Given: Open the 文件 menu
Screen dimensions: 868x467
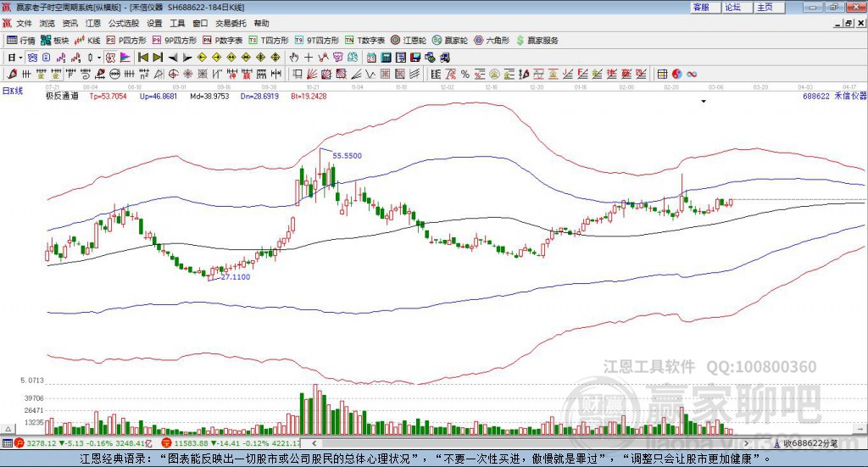Looking at the screenshot, I should pyautogui.click(x=24, y=23).
